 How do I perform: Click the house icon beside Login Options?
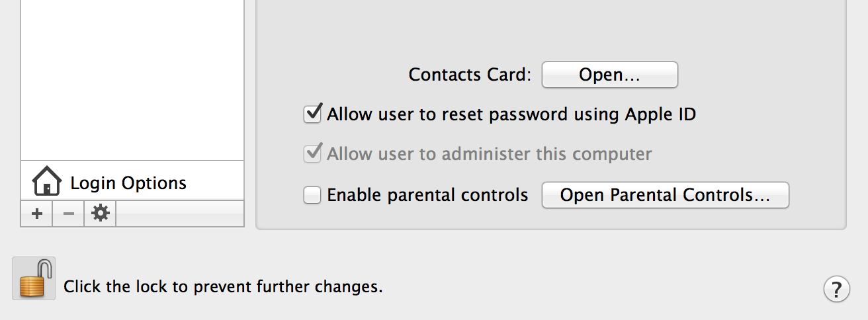[47, 181]
